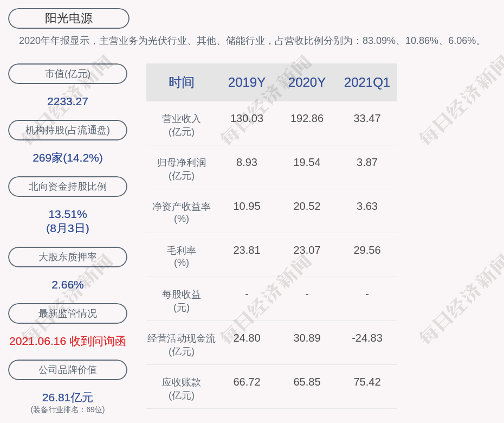Select the 30.89 cash flow cell
This screenshot has height=423, width=504.
[307, 338]
